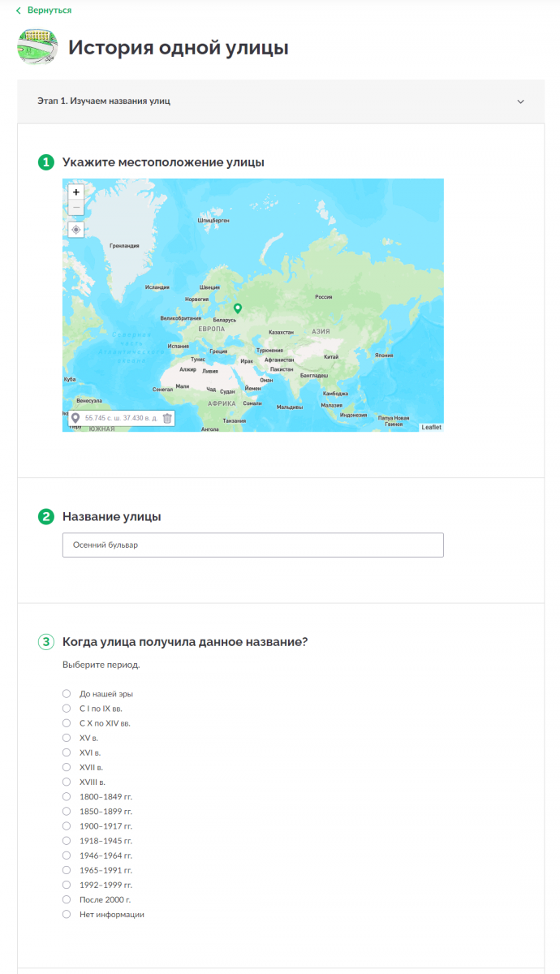Zoom out the map with minus button

(x=76, y=208)
